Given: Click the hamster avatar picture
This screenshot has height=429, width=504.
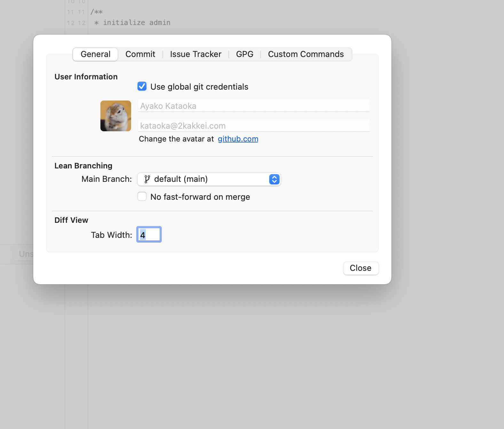Looking at the screenshot, I should click(116, 116).
